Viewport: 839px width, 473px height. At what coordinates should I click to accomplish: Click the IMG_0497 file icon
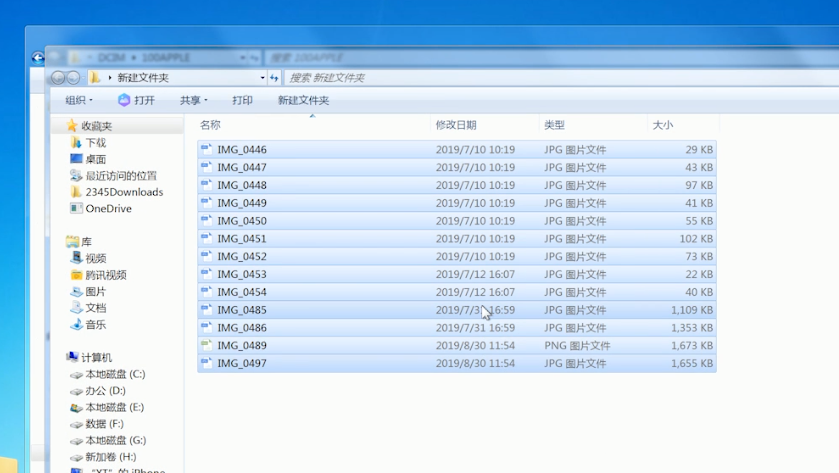(x=207, y=363)
